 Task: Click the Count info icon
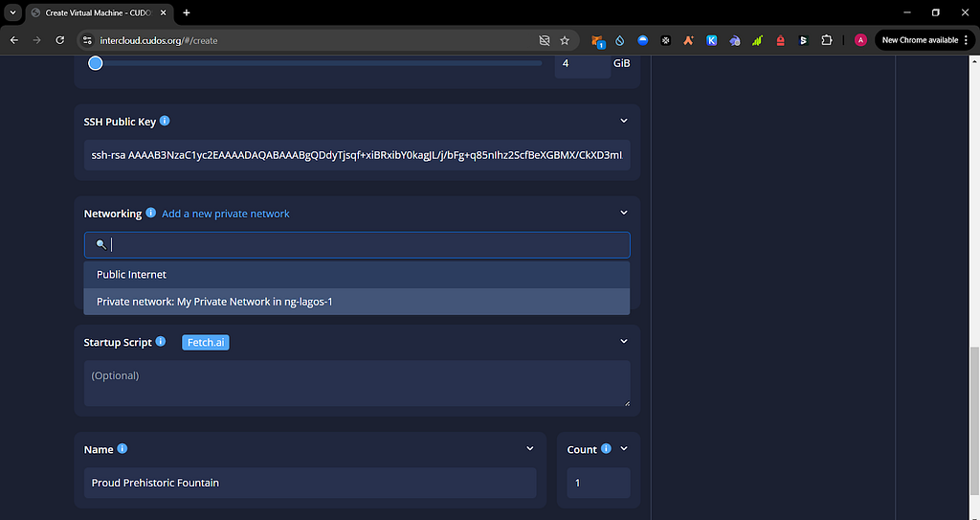pyautogui.click(x=606, y=449)
